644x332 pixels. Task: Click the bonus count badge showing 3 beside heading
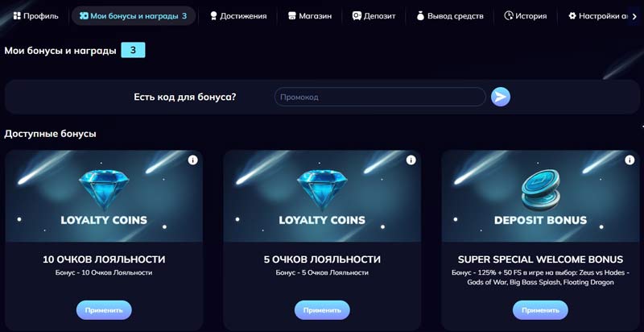(x=133, y=51)
